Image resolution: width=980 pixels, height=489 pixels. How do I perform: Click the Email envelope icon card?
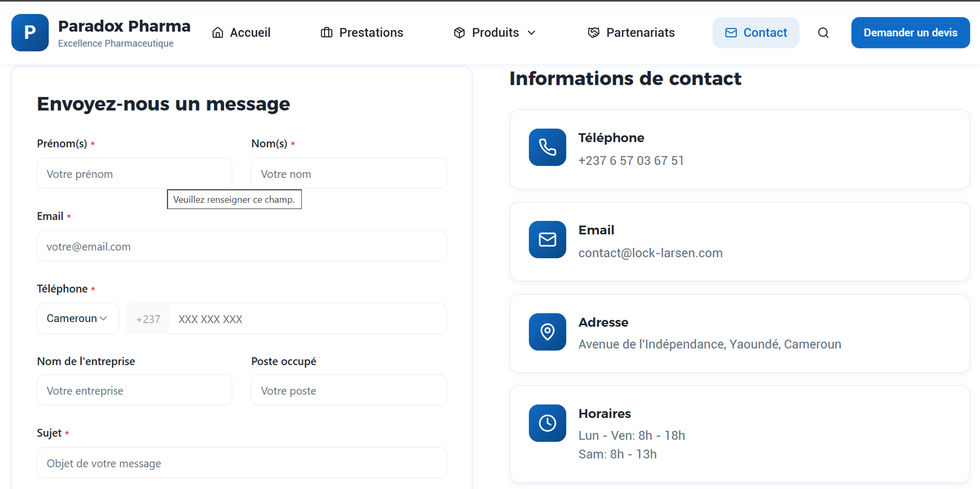pos(547,239)
